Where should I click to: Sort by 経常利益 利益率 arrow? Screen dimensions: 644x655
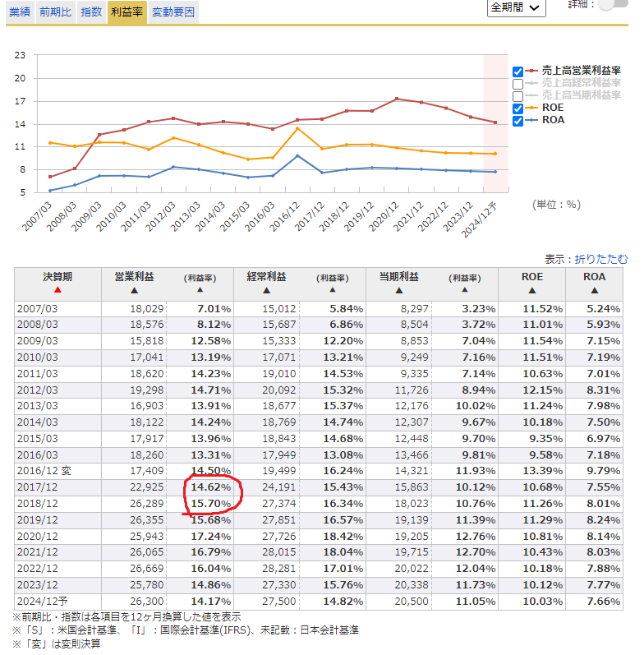(332, 290)
